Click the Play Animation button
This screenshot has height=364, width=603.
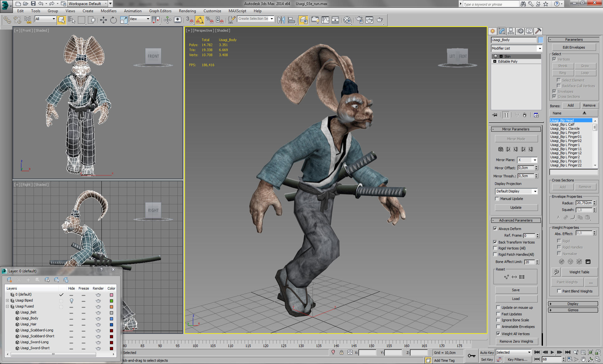[552, 352]
